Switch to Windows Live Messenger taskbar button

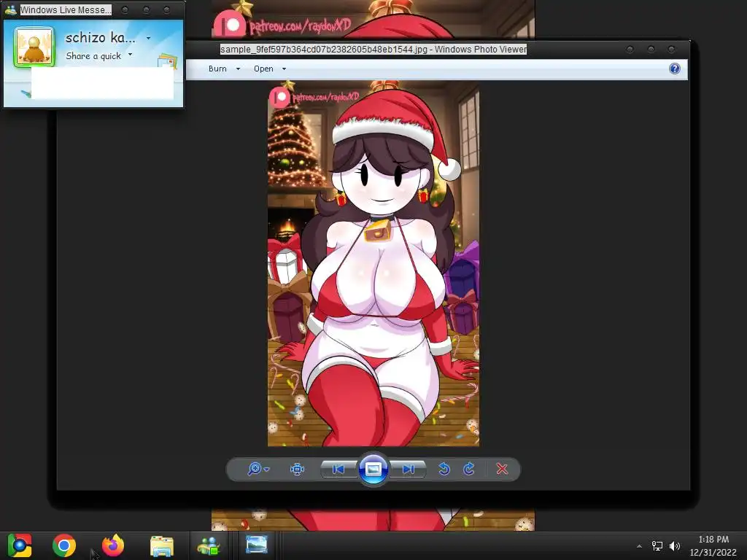pos(209,545)
